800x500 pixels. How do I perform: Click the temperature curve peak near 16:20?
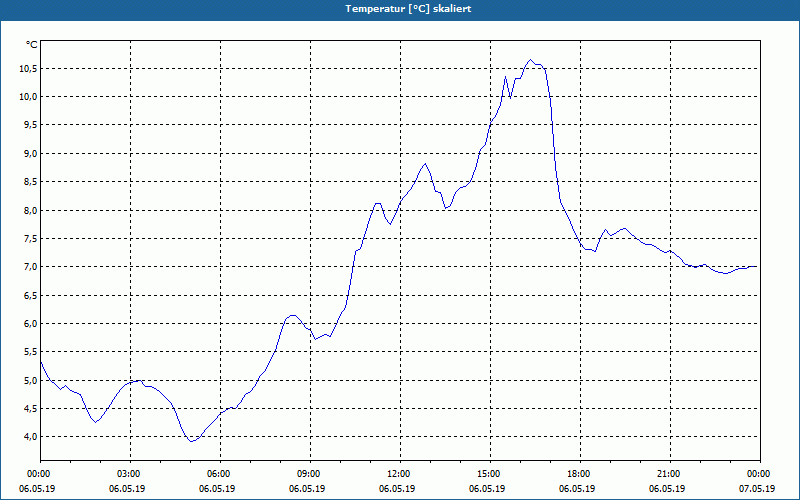[x=531, y=60]
